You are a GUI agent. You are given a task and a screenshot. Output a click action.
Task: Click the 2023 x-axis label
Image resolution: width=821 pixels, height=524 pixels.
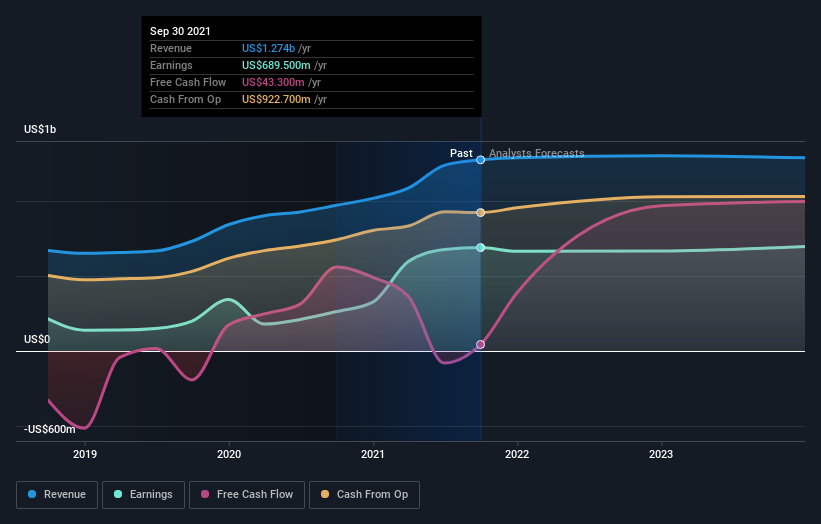(661, 454)
